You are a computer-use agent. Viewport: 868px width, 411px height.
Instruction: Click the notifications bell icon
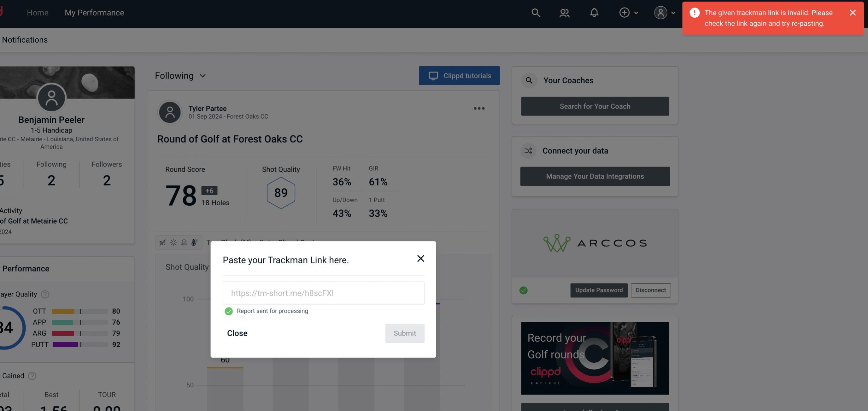tap(594, 12)
